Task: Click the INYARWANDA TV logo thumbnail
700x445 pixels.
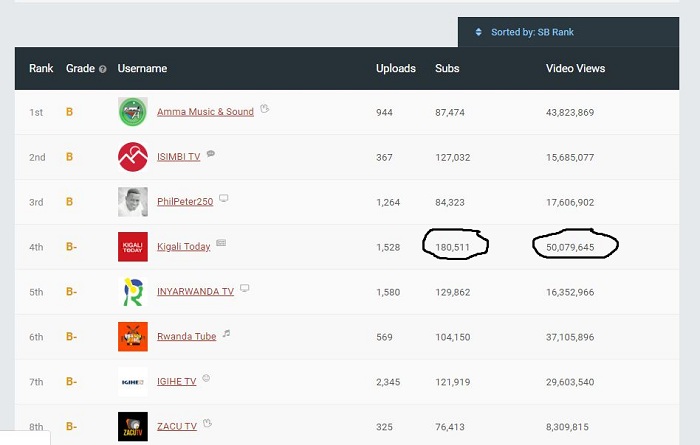Action: [x=133, y=292]
